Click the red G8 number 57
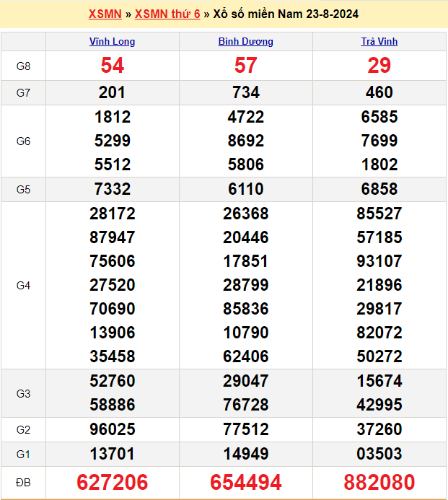This screenshot has height=500, width=448. tap(245, 66)
